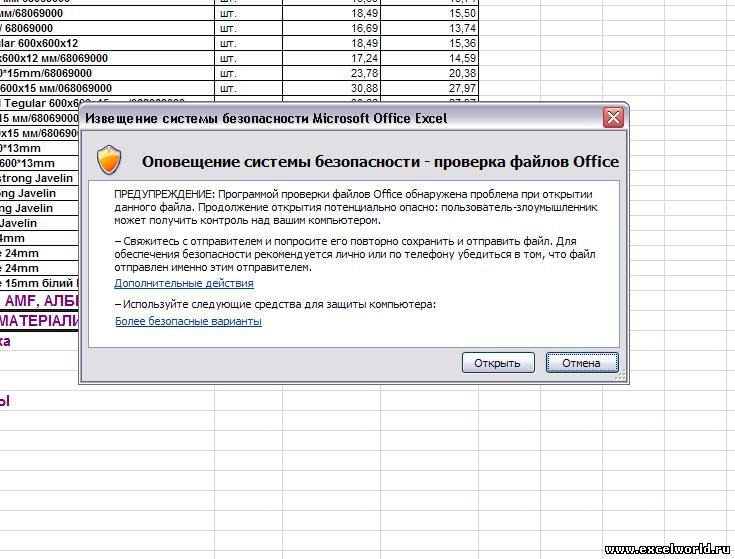
Task: Select cell with value 13,74
Action: click(x=429, y=28)
